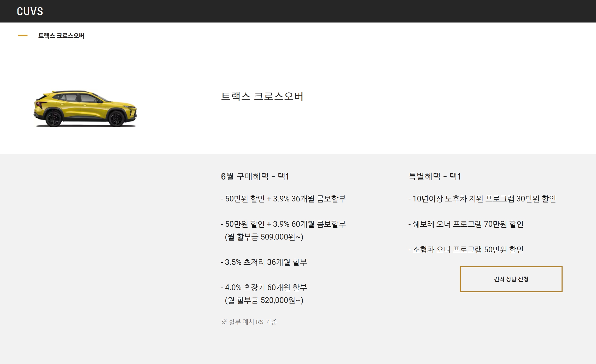Image resolution: width=596 pixels, height=364 pixels.
Task: Select the 3.9% 60개월 콤보할부 option
Action: (283, 224)
